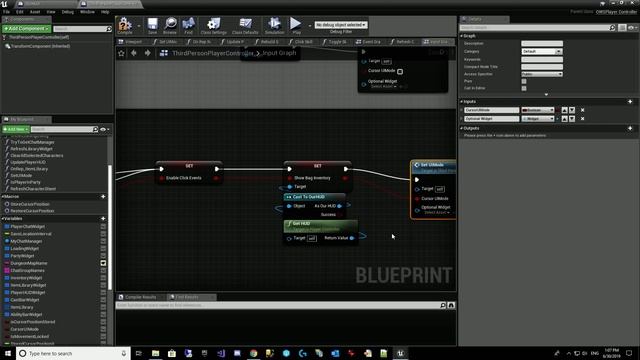The width and height of the screenshot is (640, 360).
Task: Open the Access Specifier dropdown
Action: 542,74
